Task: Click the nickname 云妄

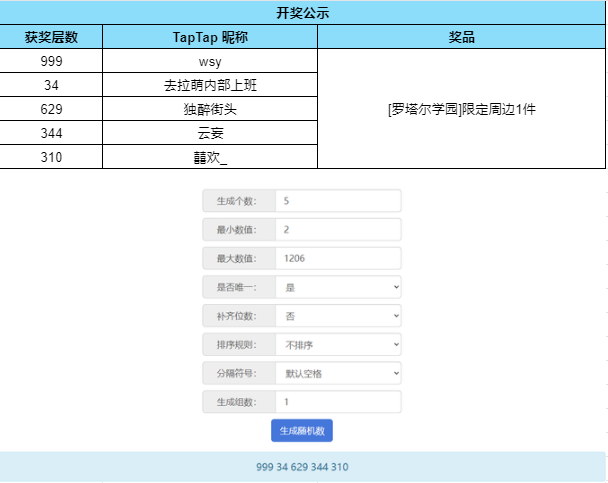Action: (x=210, y=133)
